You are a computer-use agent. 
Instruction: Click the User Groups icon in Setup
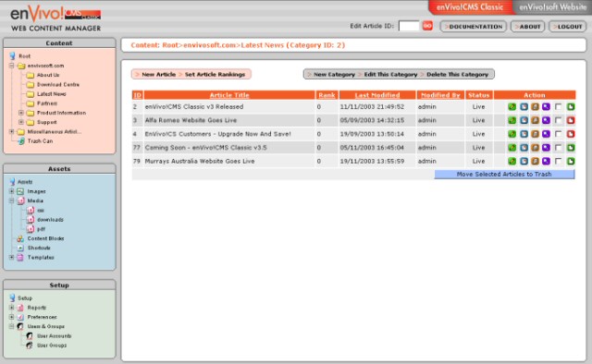30,346
